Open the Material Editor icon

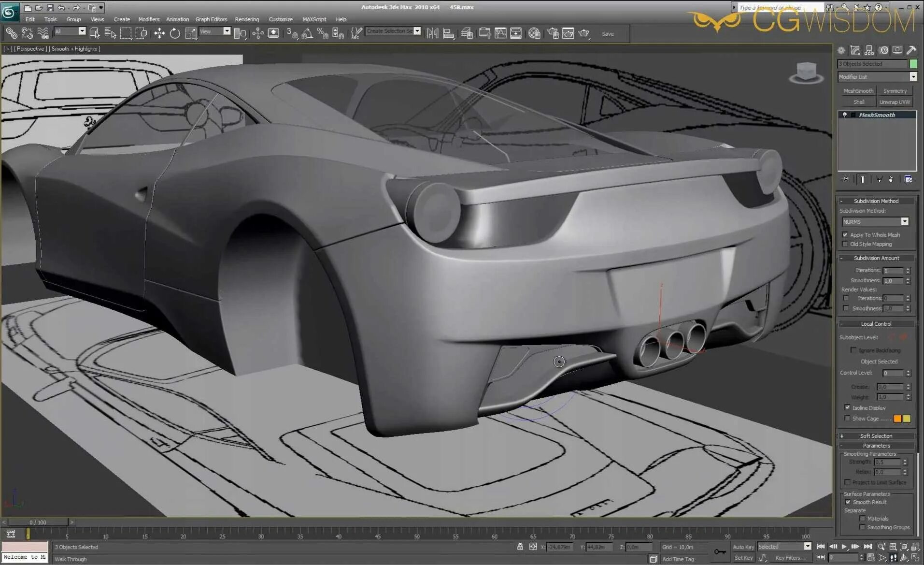coord(534,33)
